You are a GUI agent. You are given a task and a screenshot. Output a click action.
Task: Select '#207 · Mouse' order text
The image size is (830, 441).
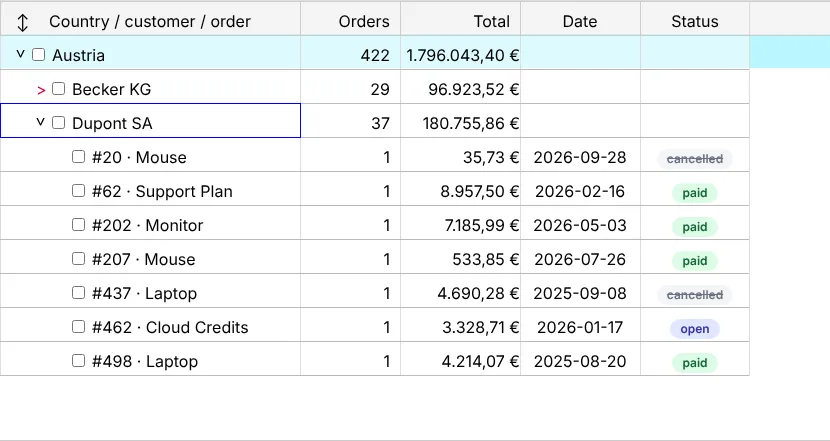point(143,259)
